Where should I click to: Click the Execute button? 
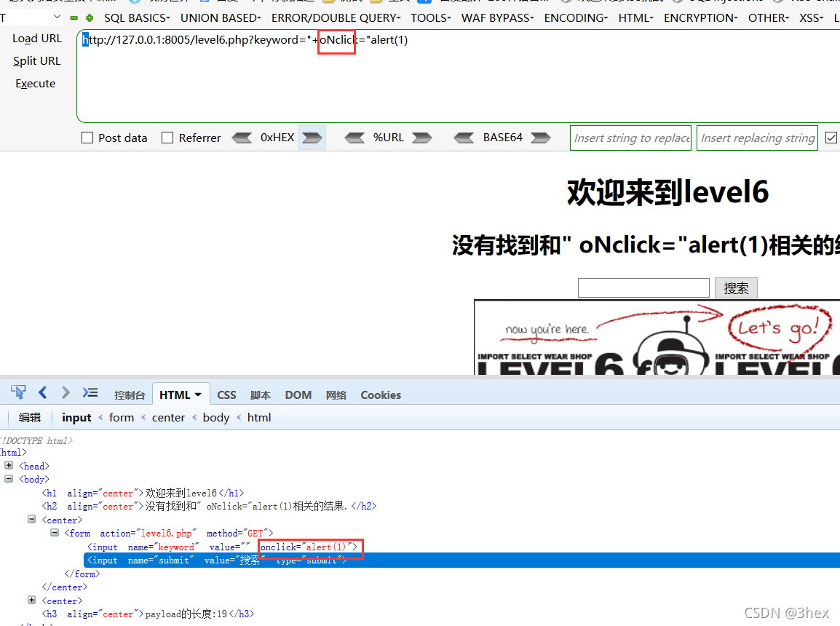(x=36, y=84)
